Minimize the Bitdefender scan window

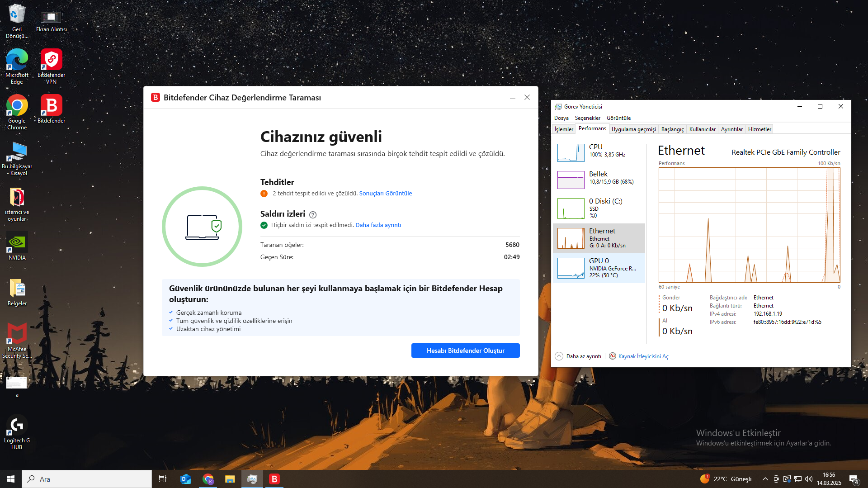coord(513,98)
